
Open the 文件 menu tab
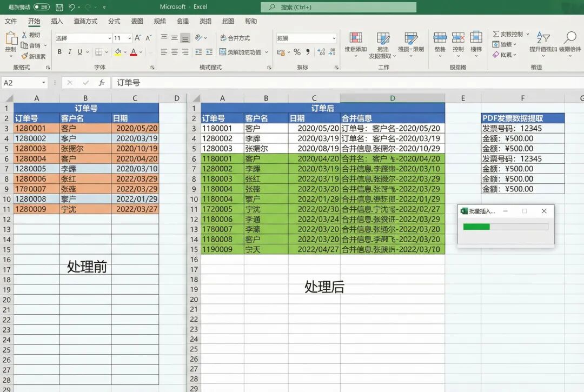(x=11, y=21)
